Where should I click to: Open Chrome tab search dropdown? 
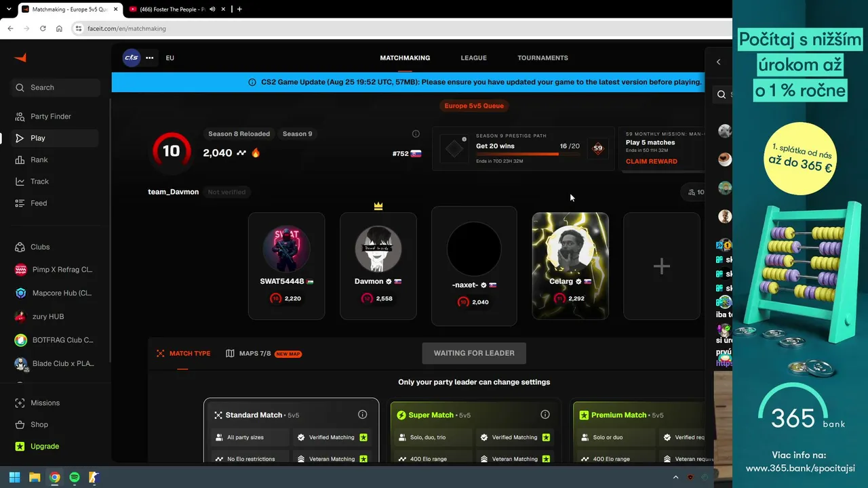[9, 9]
